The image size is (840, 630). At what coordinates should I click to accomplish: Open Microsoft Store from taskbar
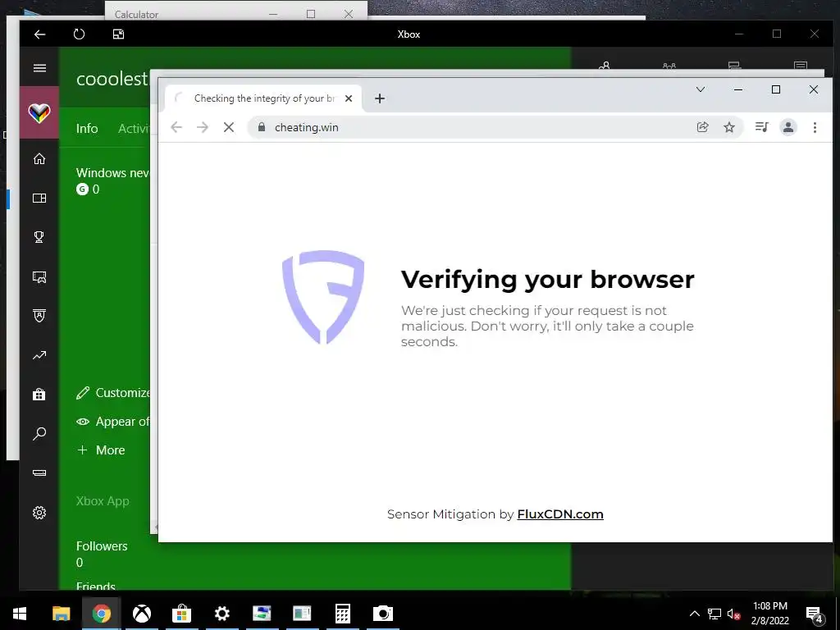181,614
